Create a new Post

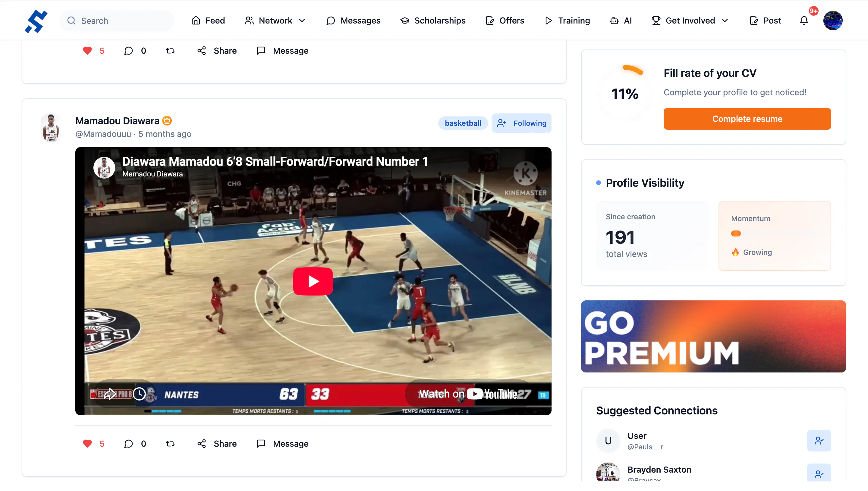(765, 21)
